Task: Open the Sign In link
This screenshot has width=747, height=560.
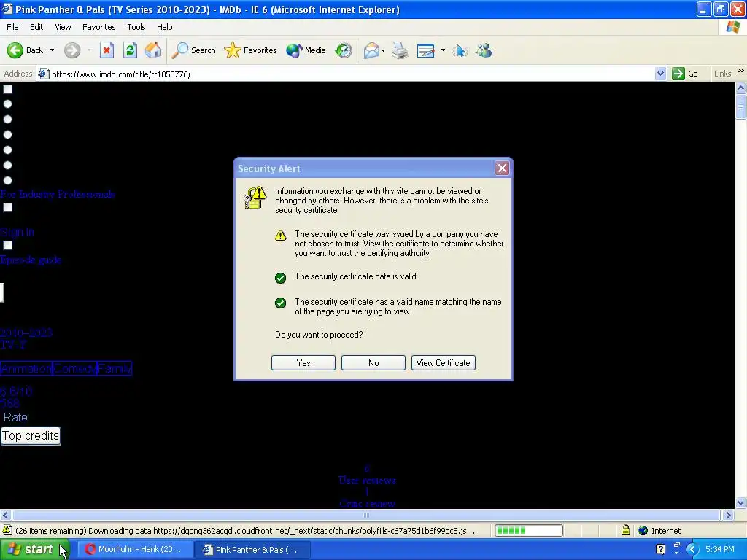Action: point(18,233)
